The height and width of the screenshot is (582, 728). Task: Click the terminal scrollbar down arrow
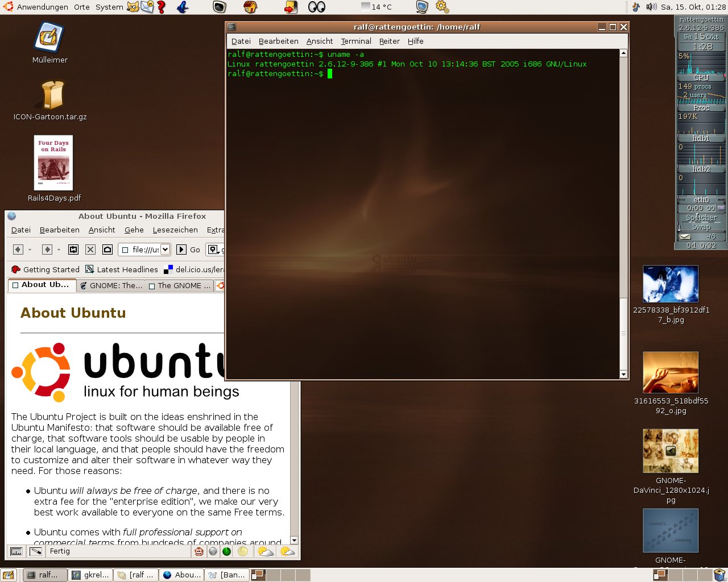point(623,375)
